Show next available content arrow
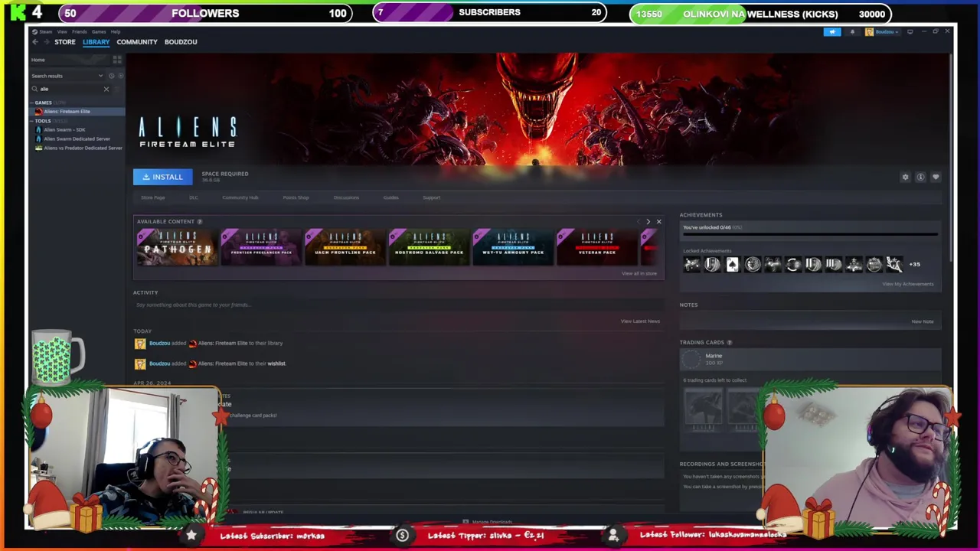The width and height of the screenshot is (980, 551). (648, 222)
